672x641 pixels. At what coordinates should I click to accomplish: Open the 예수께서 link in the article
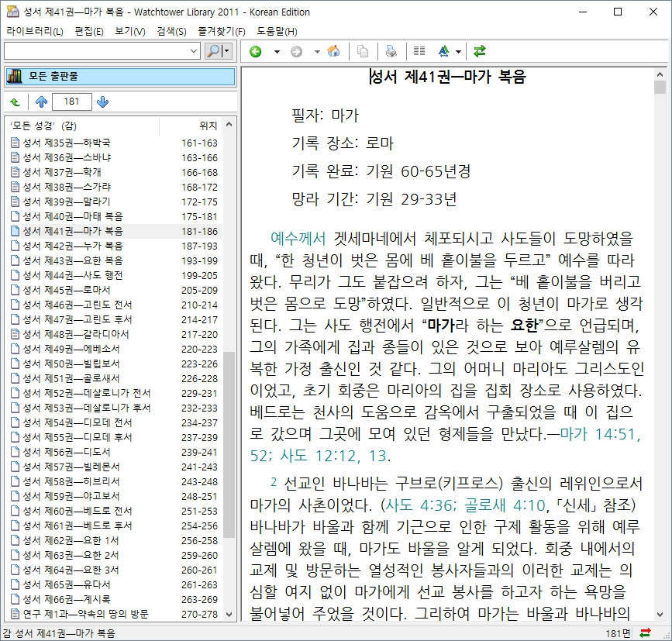pos(298,238)
